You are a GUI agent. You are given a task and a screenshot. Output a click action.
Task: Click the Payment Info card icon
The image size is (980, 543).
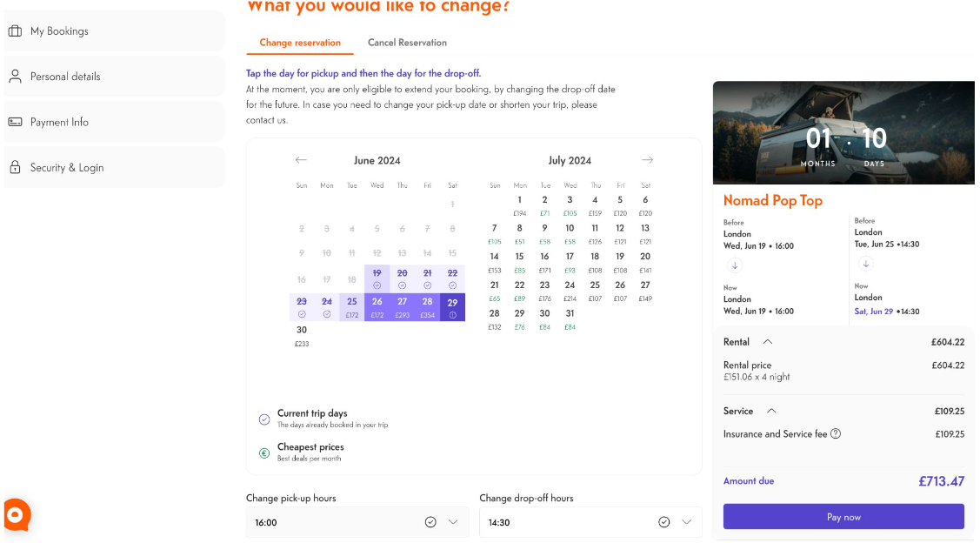pos(15,122)
